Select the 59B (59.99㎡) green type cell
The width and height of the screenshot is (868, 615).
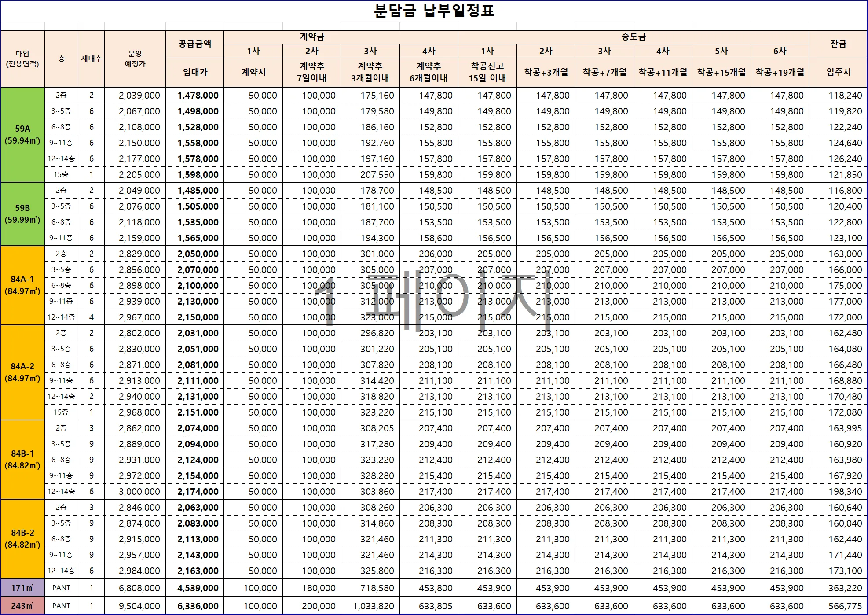click(22, 214)
